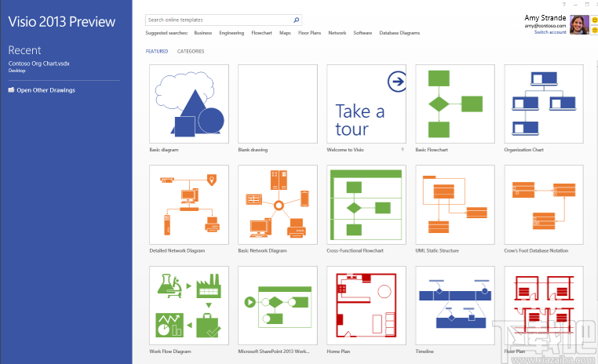Choose the Organization Chart template
Image resolution: width=598 pixels, height=364 pixels.
544,104
